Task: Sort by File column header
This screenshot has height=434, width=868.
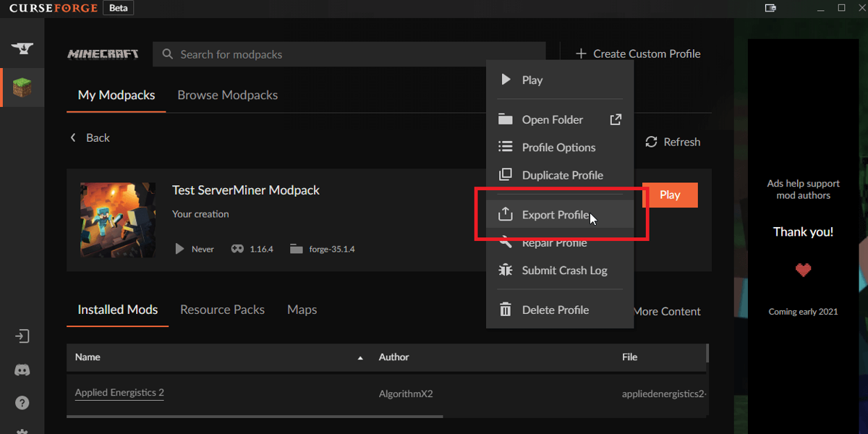Action: (x=629, y=357)
